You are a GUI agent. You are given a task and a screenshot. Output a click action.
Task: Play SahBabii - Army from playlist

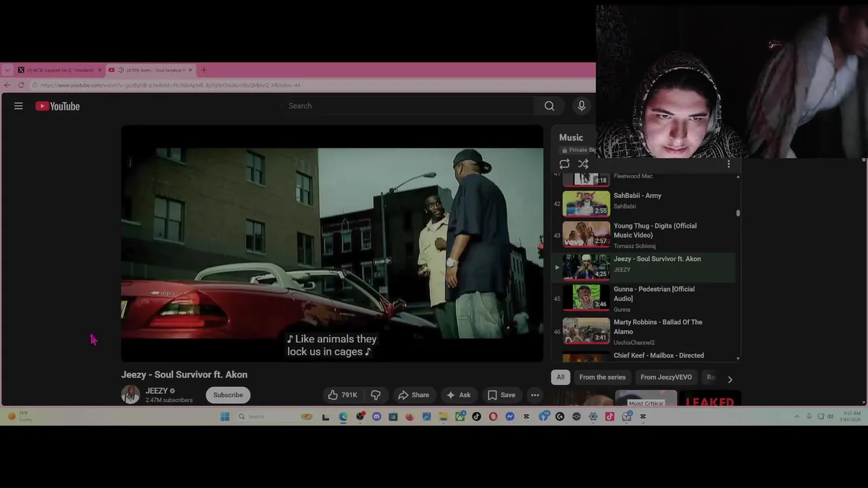[644, 202]
